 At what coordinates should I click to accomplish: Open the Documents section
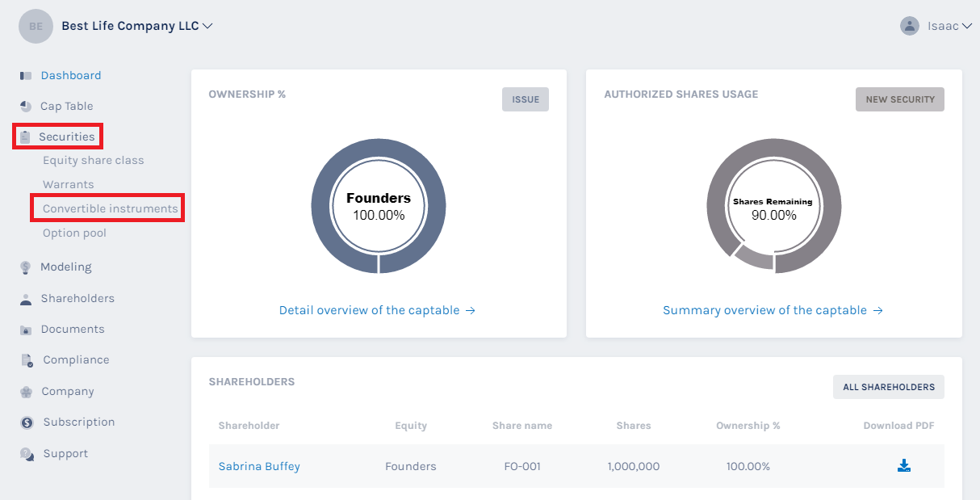[73, 329]
